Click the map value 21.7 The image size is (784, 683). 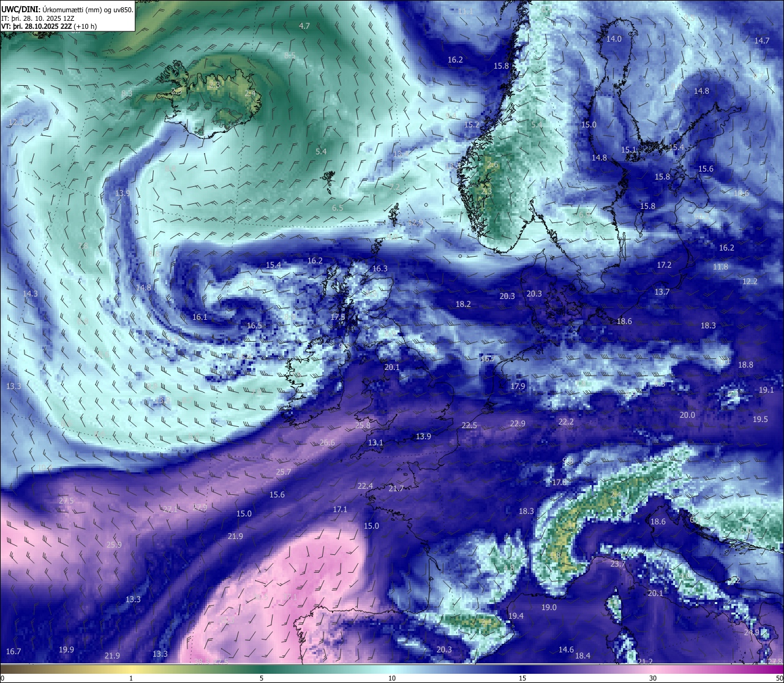(396, 488)
